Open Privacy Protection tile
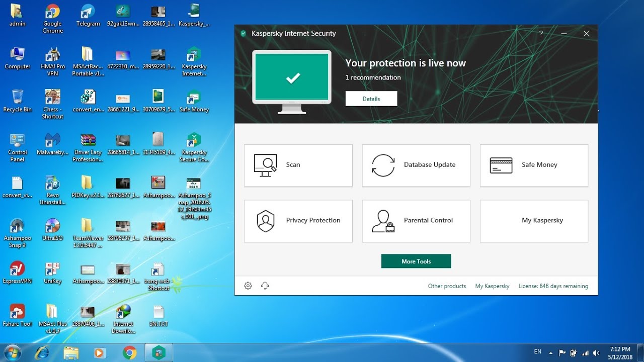 pyautogui.click(x=298, y=221)
